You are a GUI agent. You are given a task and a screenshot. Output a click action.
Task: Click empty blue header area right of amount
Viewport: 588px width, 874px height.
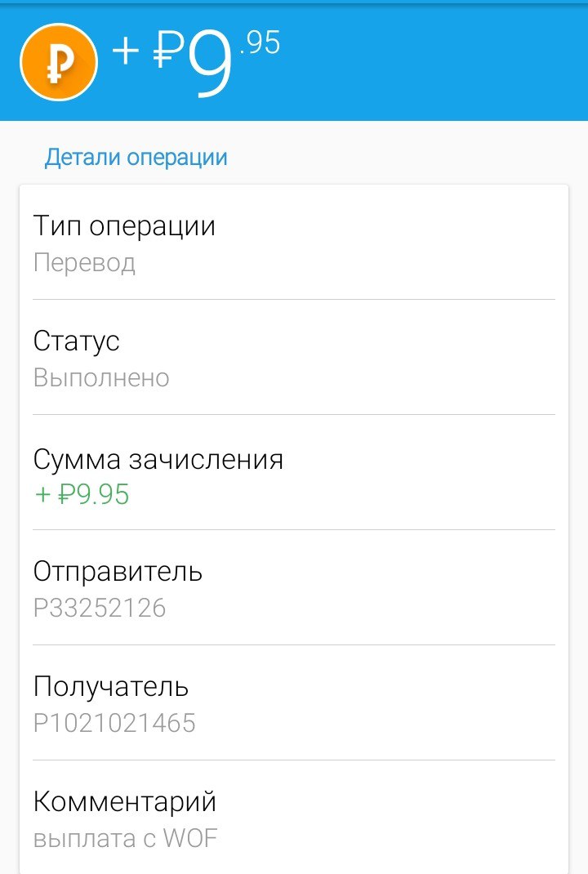(433, 62)
